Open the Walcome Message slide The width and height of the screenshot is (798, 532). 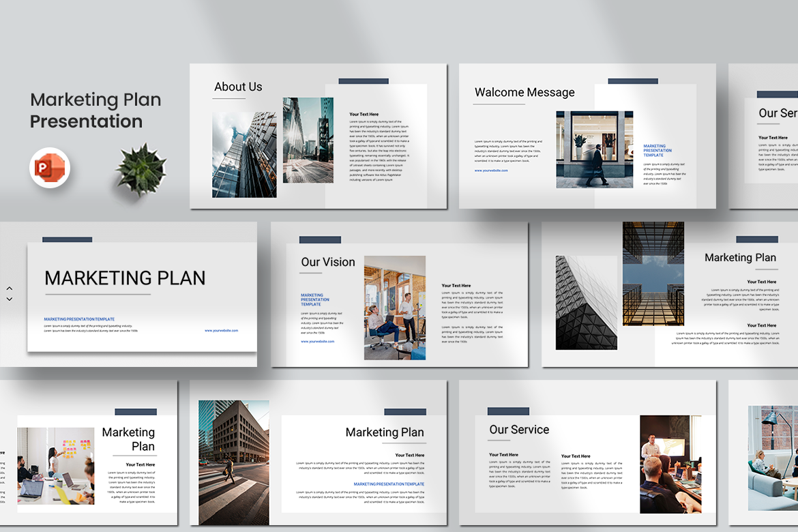[587, 136]
